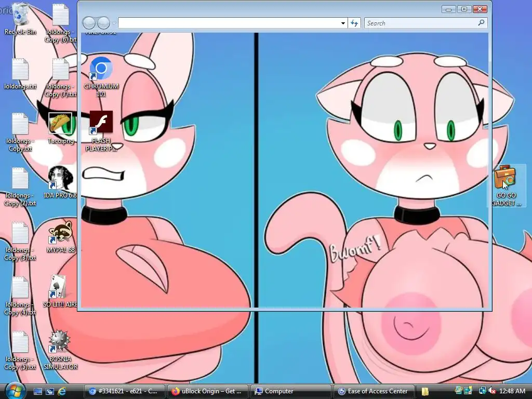The height and width of the screenshot is (399, 532).
Task: Click the 12:48 AM taskbar clock
Action: (x=512, y=391)
